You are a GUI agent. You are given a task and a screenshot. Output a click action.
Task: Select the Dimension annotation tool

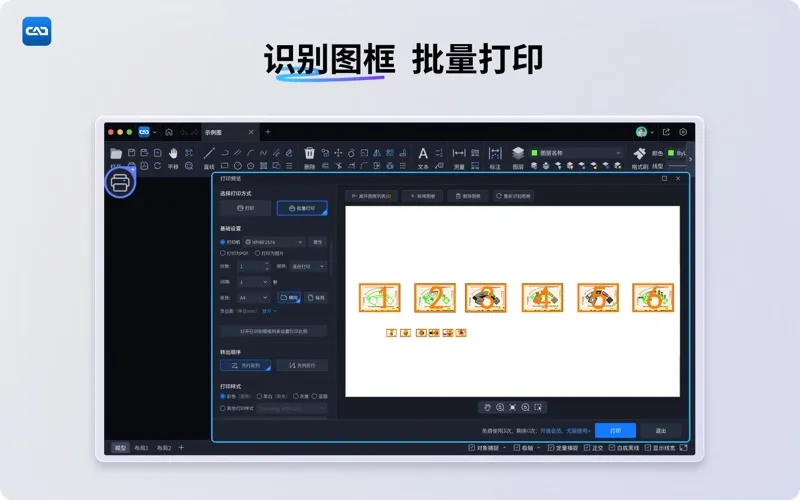(495, 154)
